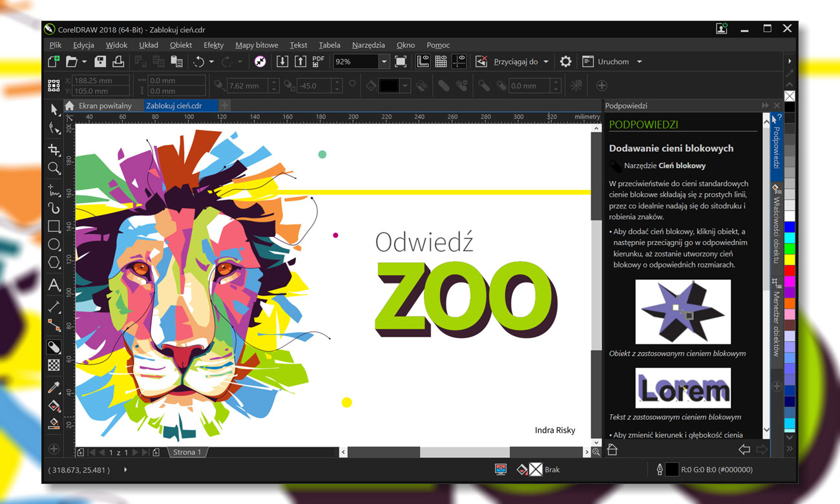Select the Artistic Media tool

(x=54, y=208)
